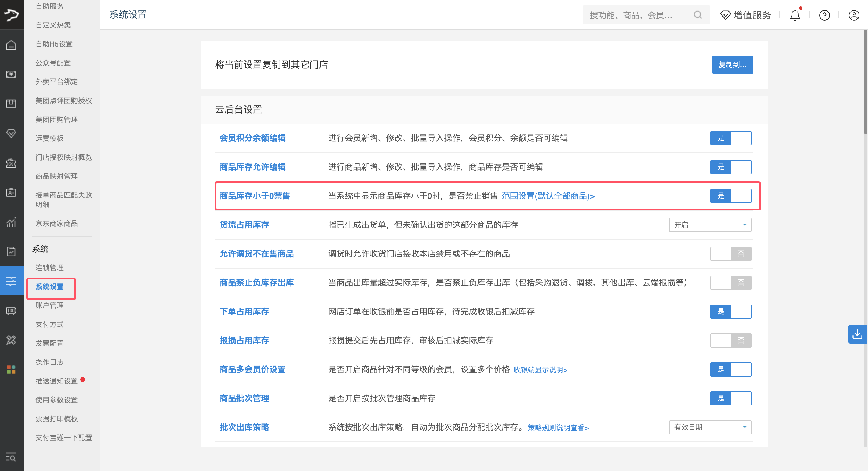Open the help question mark icon

(825, 15)
